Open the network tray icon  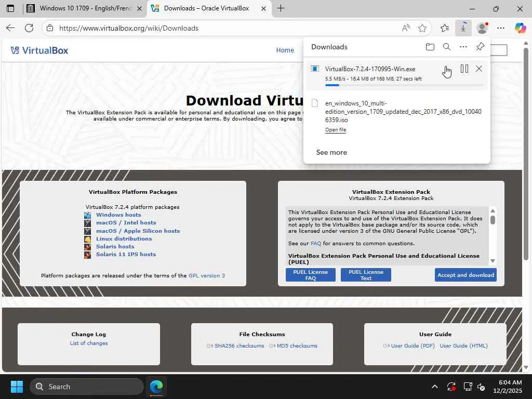468,387
